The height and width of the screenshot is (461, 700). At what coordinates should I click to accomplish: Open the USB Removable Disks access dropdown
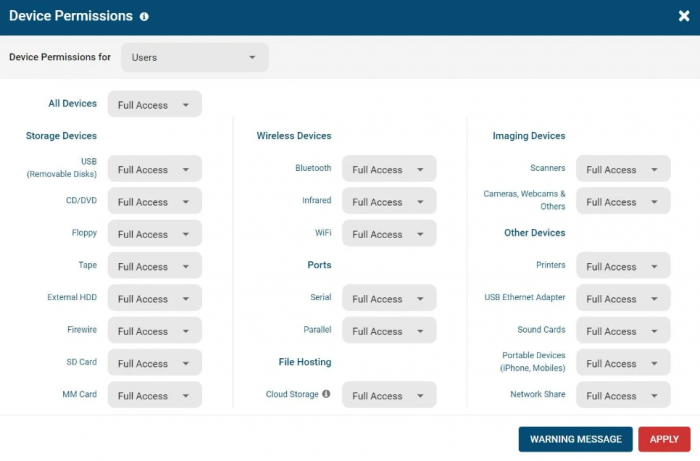point(154,169)
